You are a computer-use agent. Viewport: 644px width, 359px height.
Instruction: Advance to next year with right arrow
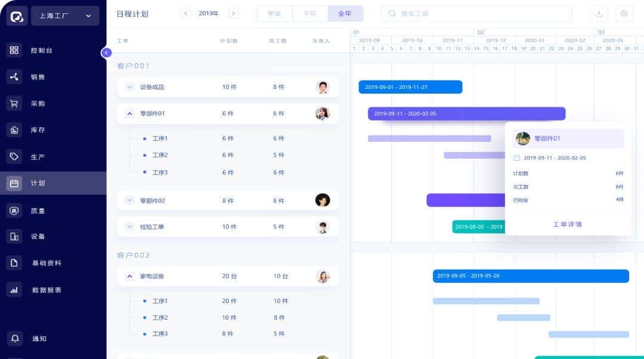[234, 13]
